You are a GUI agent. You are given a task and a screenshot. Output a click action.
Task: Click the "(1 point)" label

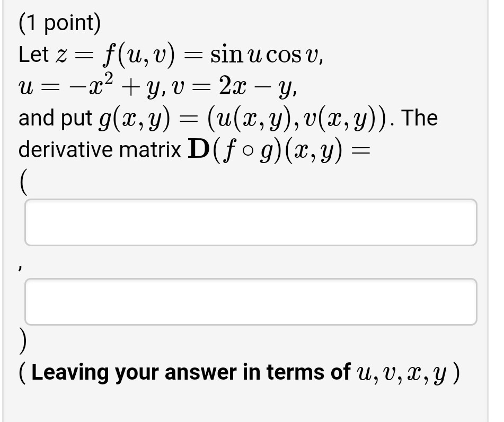[x=59, y=24]
